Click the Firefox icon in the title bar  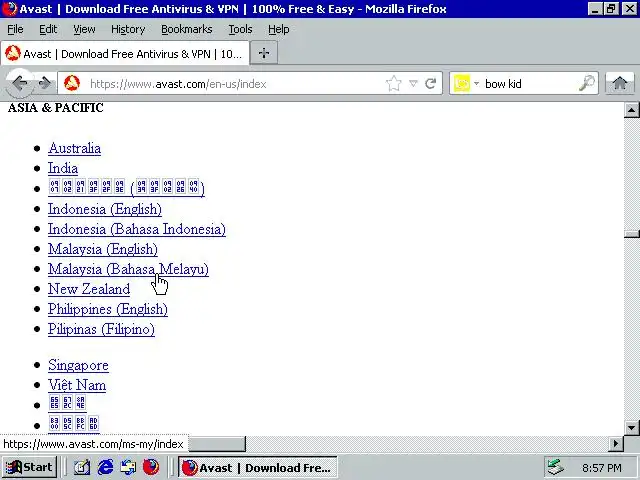tap(9, 9)
